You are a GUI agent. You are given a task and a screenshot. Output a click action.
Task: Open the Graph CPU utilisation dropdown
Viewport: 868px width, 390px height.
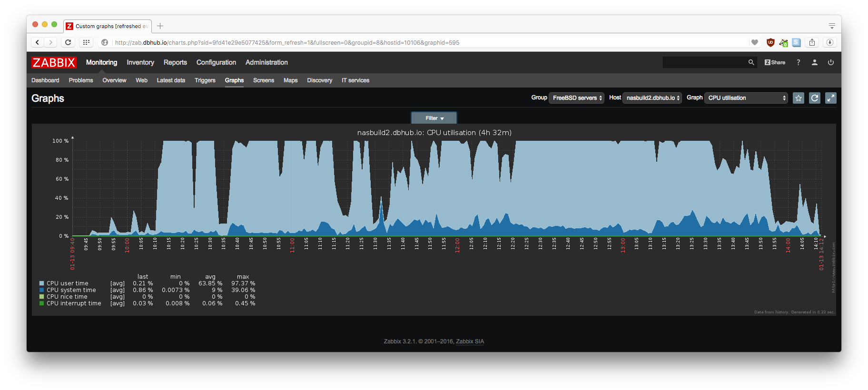click(x=746, y=98)
